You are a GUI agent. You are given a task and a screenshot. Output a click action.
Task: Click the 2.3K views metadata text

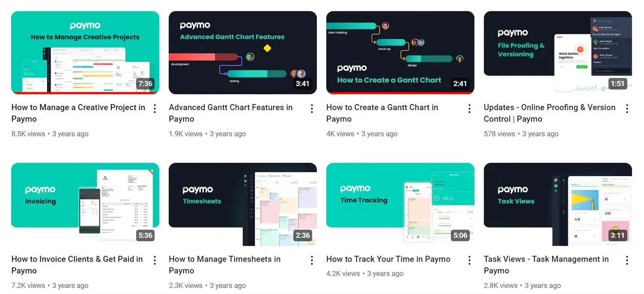tap(186, 285)
